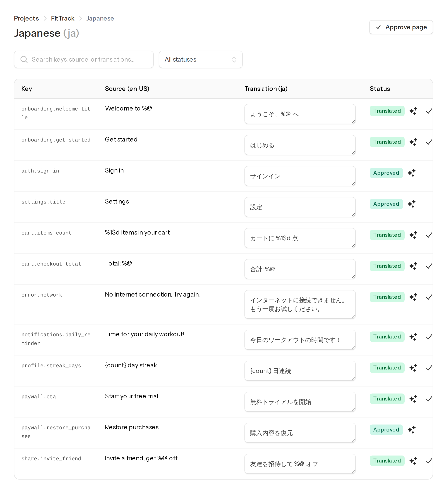Click the Japanese (ja) page heading
447x504 pixels.
click(46, 33)
